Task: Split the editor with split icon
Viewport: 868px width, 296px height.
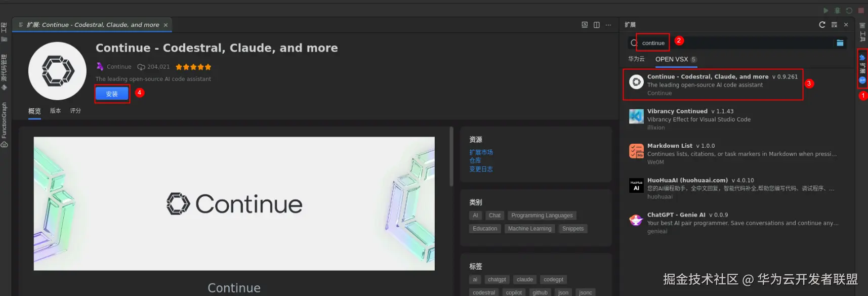Action: click(597, 25)
